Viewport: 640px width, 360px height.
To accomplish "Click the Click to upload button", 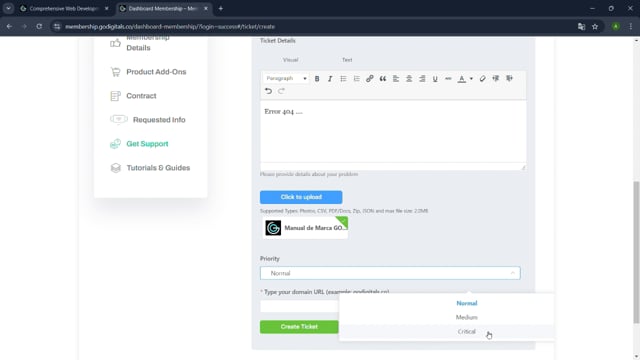I will click(x=301, y=197).
